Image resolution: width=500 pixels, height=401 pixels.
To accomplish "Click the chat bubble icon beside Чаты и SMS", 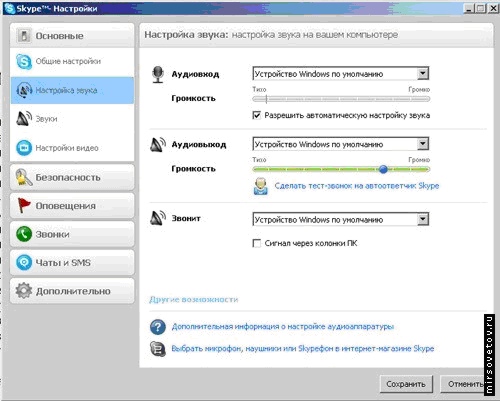I will coord(24,262).
